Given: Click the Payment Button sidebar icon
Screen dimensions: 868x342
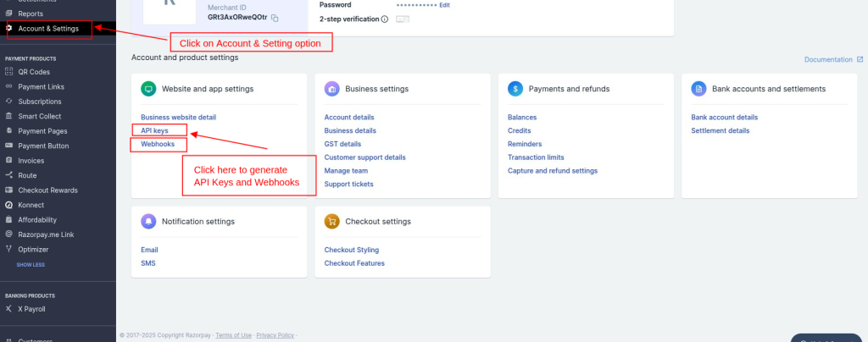Looking at the screenshot, I should click(8, 146).
